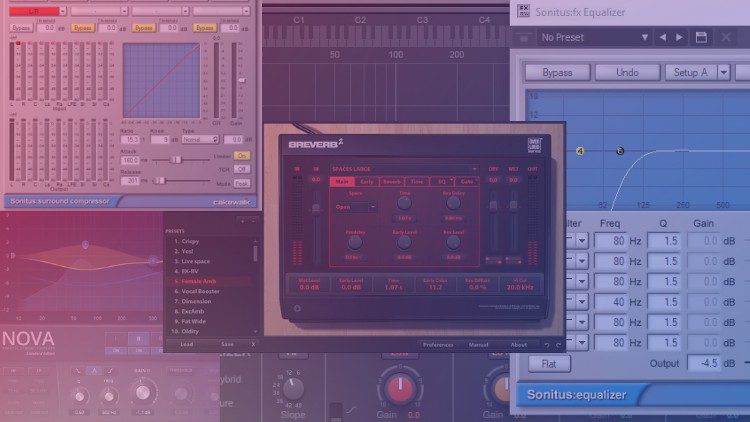Click the Breverb Predelay knob
The height and width of the screenshot is (422, 750).
(x=355, y=240)
